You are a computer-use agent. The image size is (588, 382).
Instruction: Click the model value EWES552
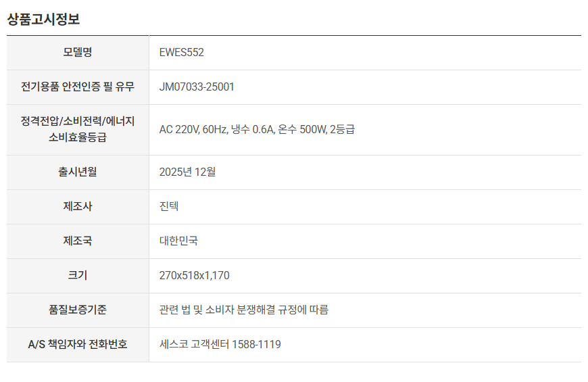(x=182, y=52)
